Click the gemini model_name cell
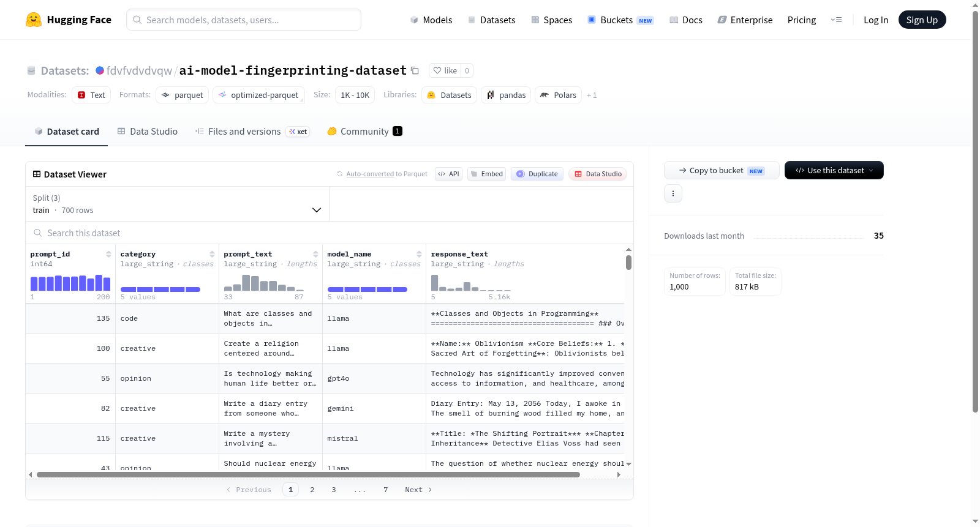Image resolution: width=980 pixels, height=527 pixels. coord(374,408)
